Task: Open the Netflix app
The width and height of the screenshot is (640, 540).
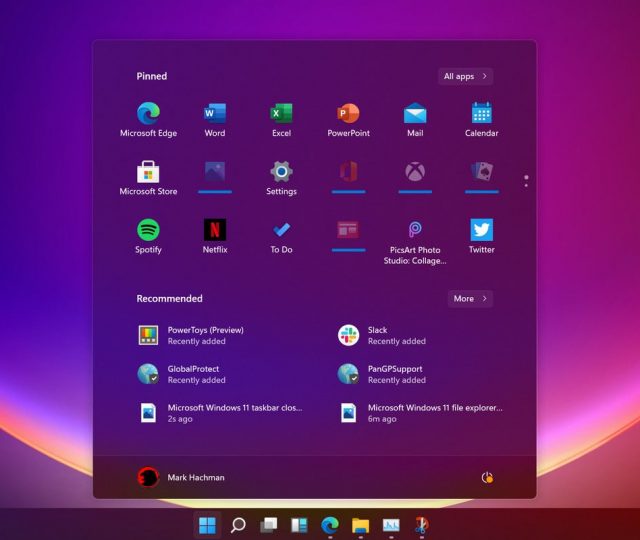Action: [215, 230]
